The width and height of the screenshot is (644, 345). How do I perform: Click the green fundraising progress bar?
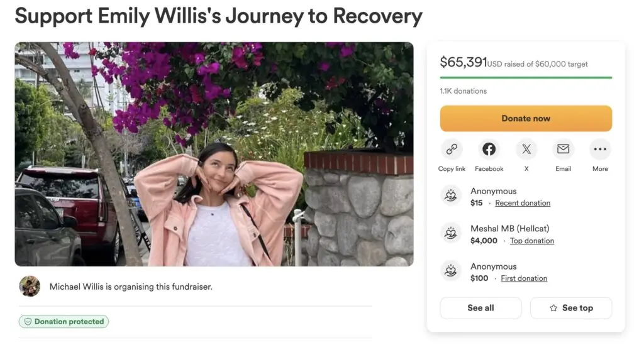click(526, 77)
